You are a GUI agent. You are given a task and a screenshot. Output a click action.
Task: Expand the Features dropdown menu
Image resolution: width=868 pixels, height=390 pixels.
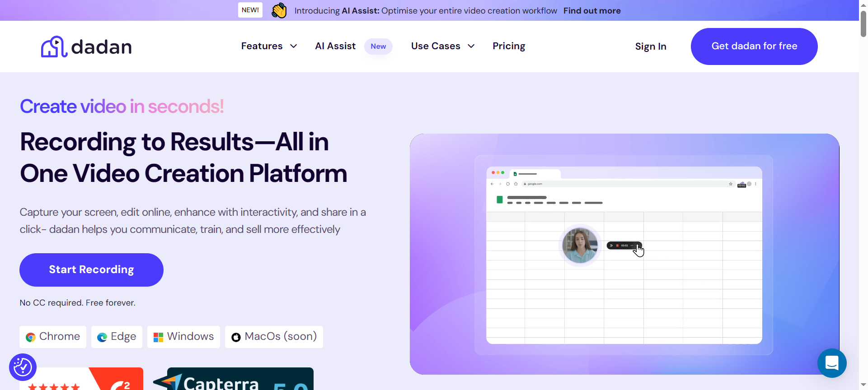coord(262,46)
